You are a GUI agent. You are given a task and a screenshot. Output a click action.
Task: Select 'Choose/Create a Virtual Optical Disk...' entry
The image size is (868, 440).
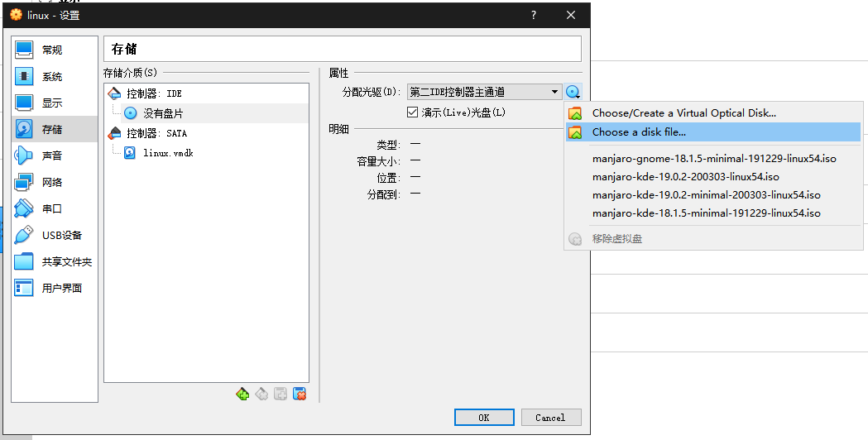tap(683, 113)
